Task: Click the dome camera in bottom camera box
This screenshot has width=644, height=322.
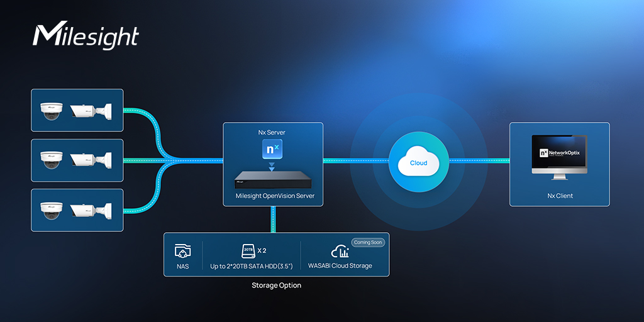Action: tap(52, 210)
